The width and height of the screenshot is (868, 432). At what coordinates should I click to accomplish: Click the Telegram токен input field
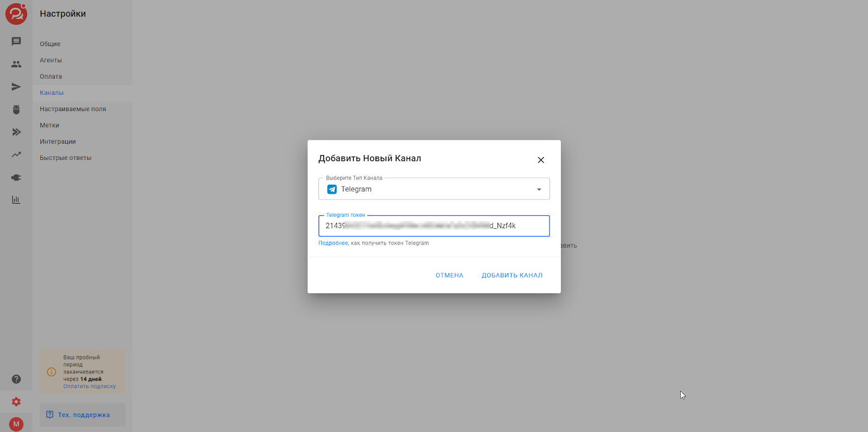pos(434,226)
